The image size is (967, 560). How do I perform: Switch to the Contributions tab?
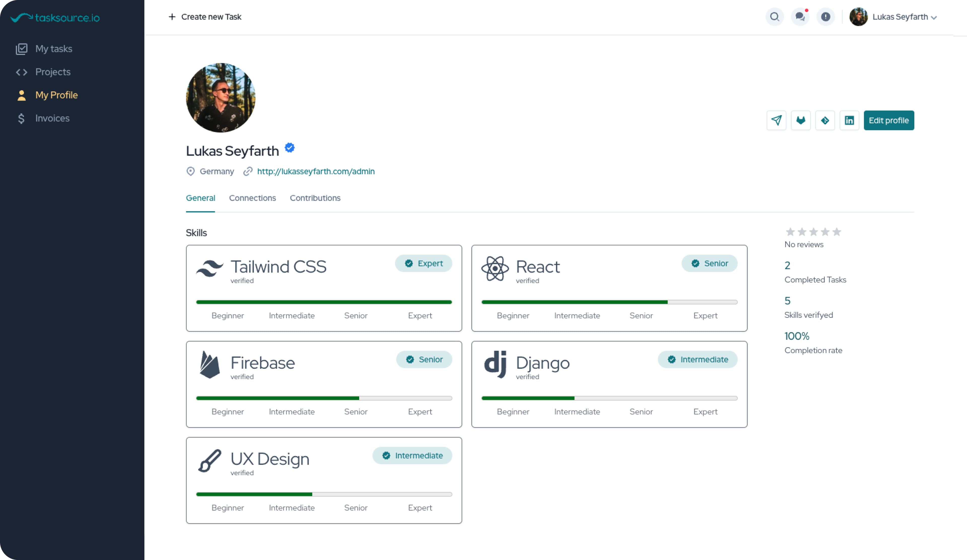(x=315, y=198)
